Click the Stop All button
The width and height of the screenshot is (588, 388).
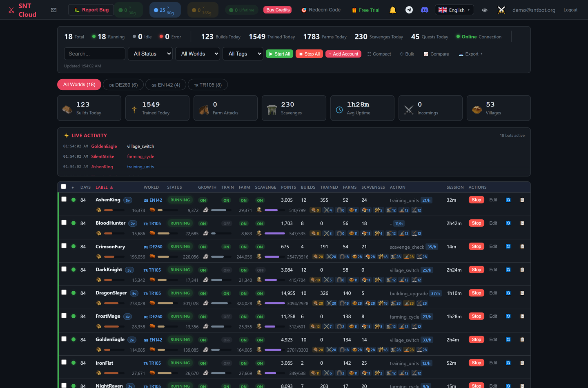[x=309, y=54]
